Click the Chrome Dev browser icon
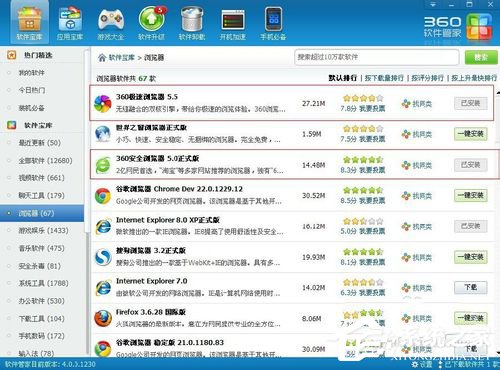This screenshot has width=500, height=370. (102, 196)
